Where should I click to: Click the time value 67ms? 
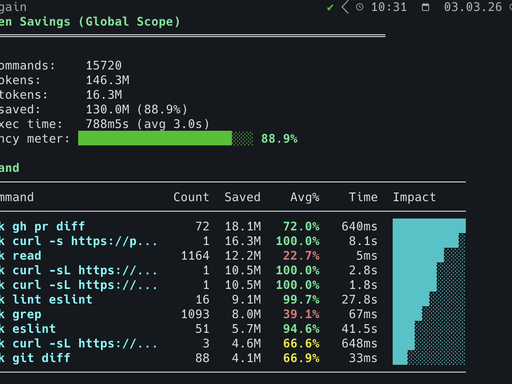tap(363, 314)
